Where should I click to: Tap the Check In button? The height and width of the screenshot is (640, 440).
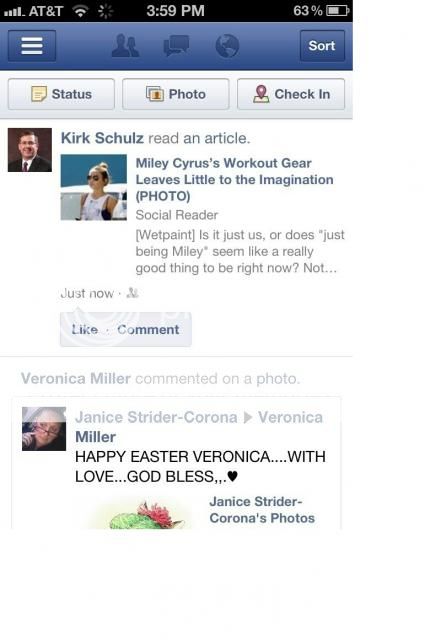point(291,94)
